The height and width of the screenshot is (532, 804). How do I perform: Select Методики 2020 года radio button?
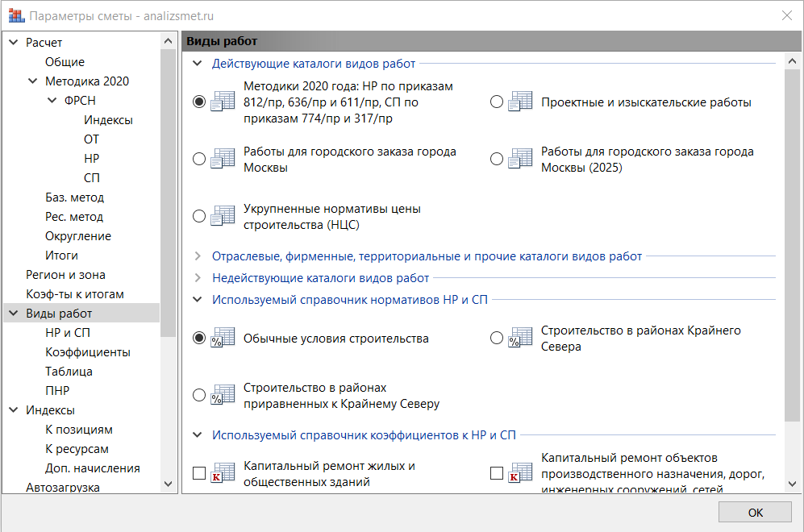tap(199, 102)
